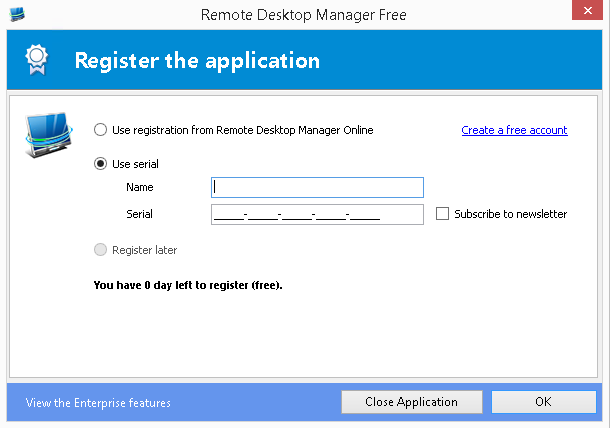Viewport: 610px width, 428px height.
Task: Focus the Name text field
Action: coord(317,187)
